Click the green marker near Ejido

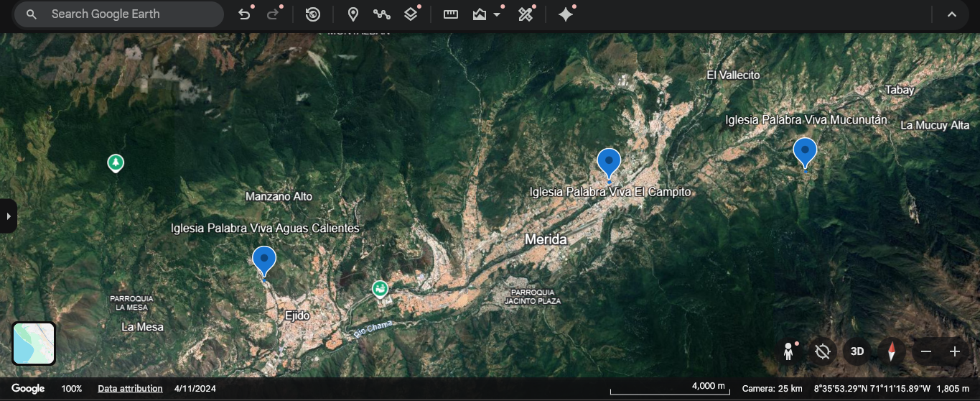[380, 289]
